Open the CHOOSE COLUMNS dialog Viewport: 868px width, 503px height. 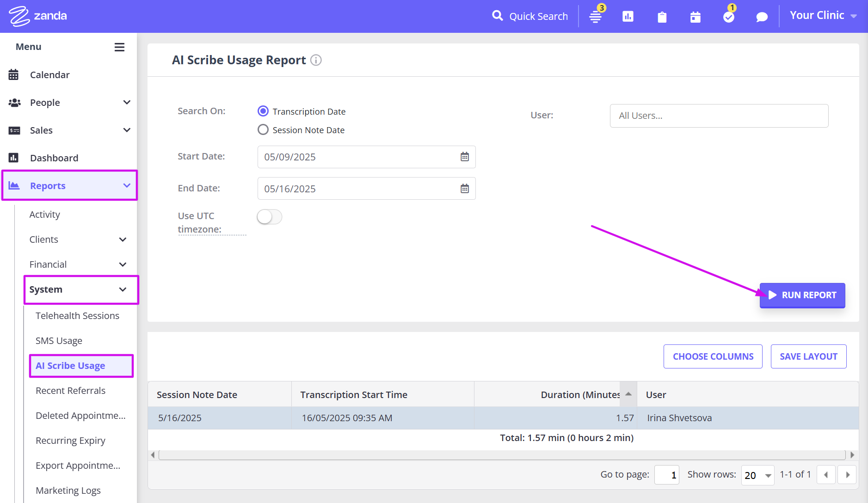713,356
